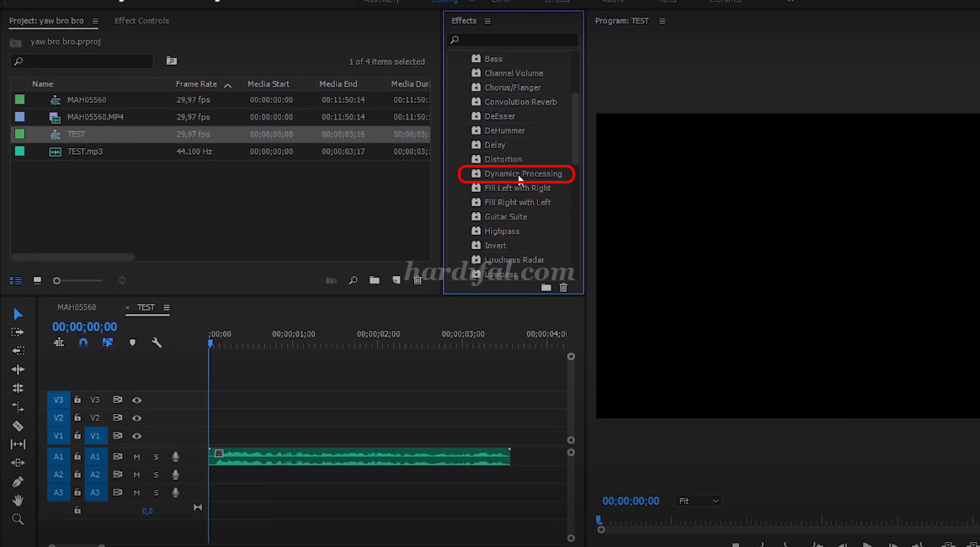Toggle V2 track output eye
Viewport: 980px width, 547px height.
(x=137, y=417)
